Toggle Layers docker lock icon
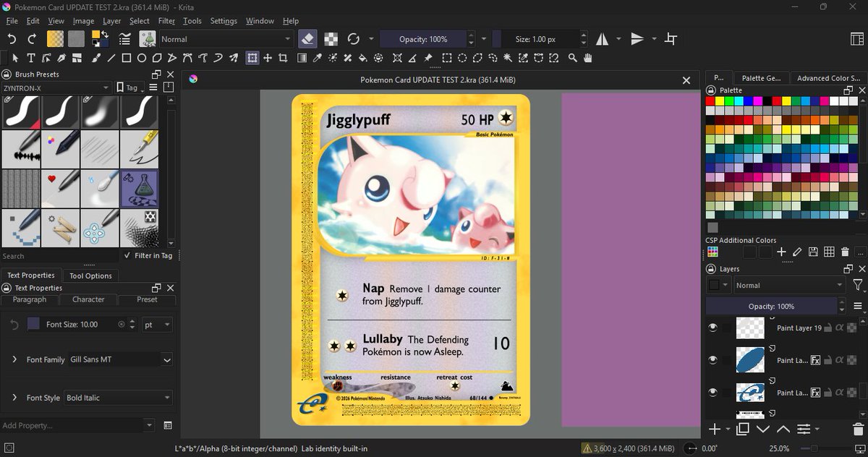868x457 pixels. click(x=710, y=269)
